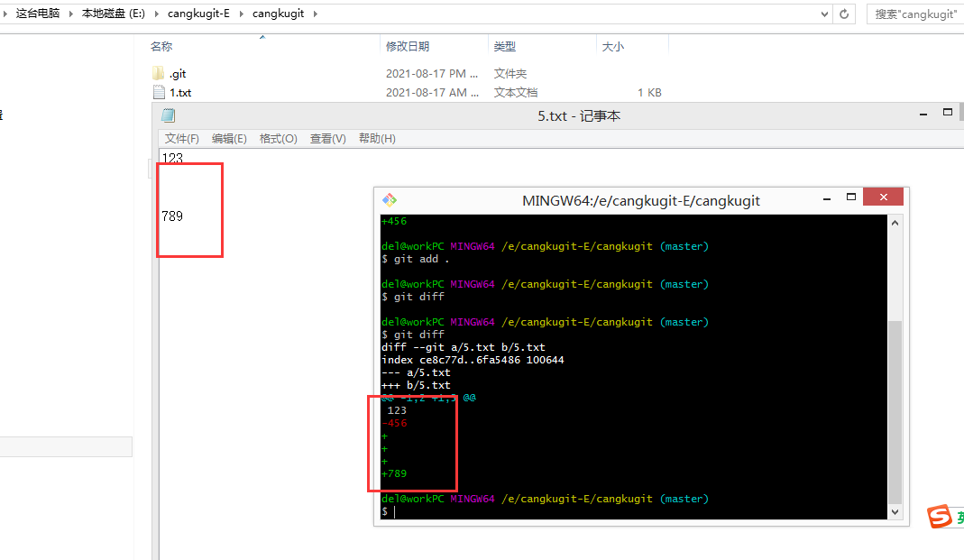964x560 pixels.
Task: Click cangkugit in the address path
Action: pos(278,14)
